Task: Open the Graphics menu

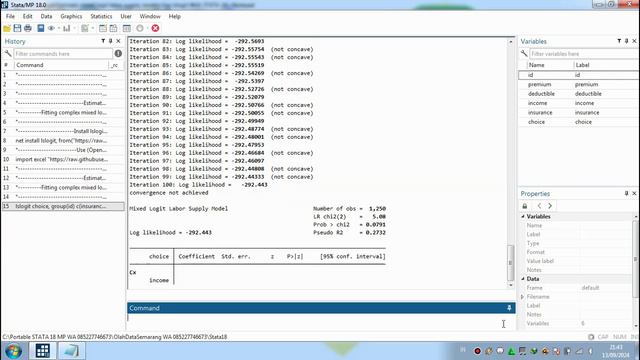Action: (x=71, y=16)
